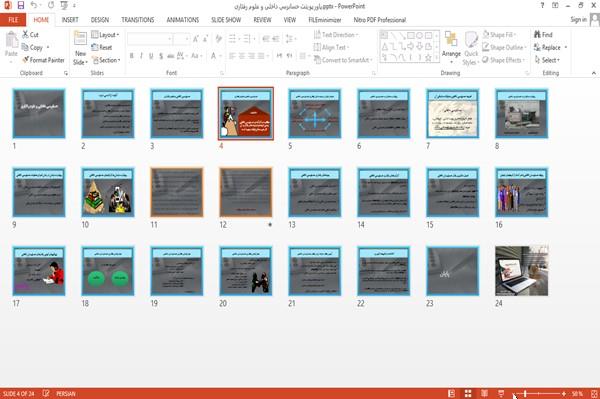Open Nitro PDF Professional tab

380,20
